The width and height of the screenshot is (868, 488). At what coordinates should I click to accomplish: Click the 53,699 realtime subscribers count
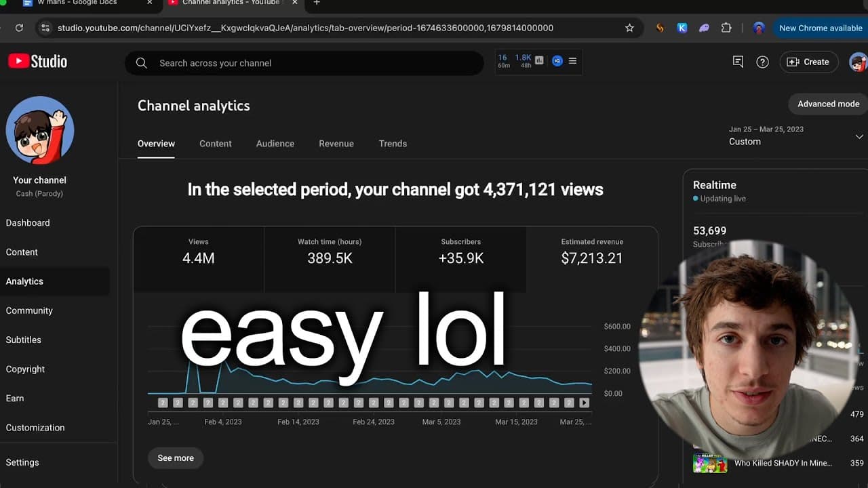pyautogui.click(x=709, y=231)
